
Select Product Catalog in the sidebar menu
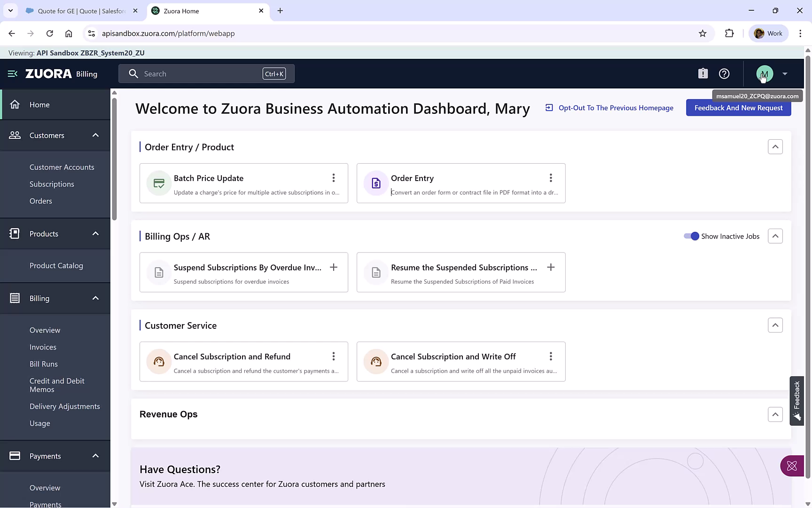tap(56, 265)
